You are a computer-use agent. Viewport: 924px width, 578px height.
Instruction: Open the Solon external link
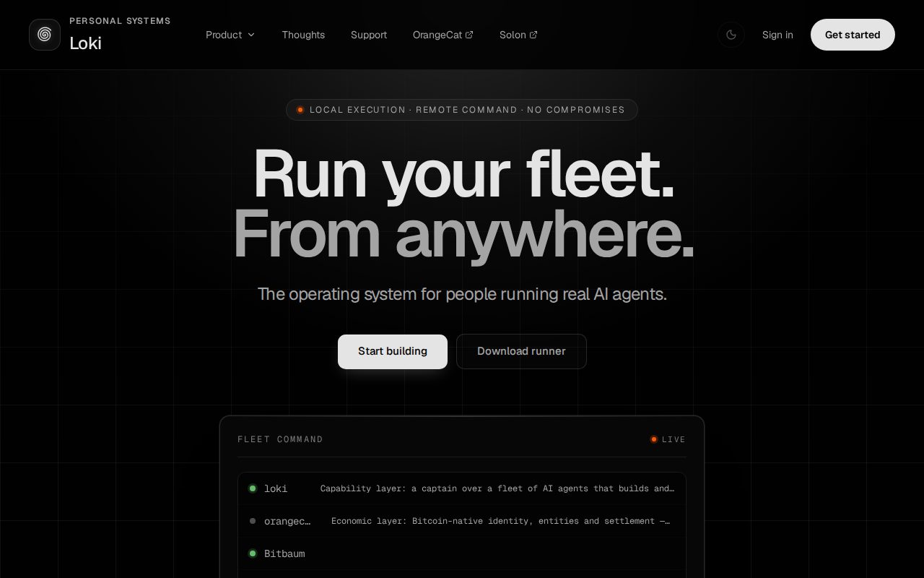click(518, 35)
